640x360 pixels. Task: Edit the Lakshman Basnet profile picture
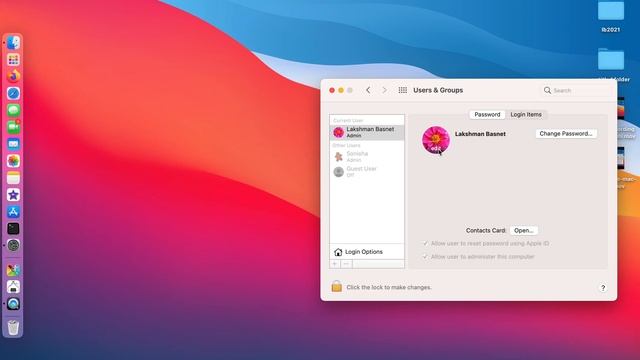(436, 140)
